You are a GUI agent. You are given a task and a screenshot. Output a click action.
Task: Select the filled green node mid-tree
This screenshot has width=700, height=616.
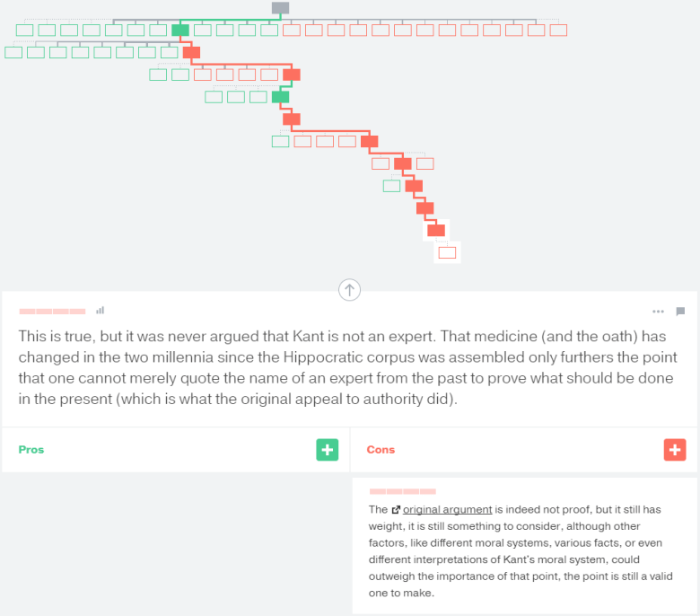280,97
